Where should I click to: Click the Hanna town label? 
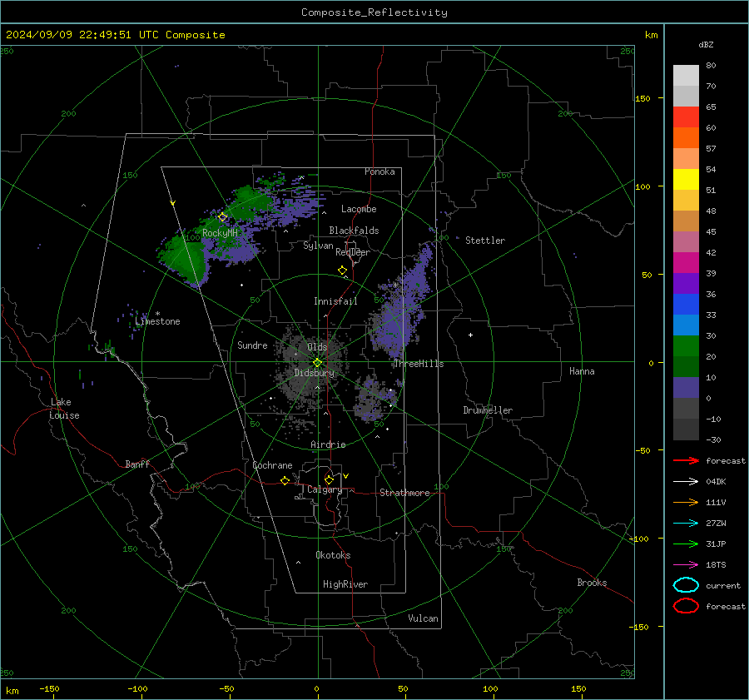(x=582, y=371)
